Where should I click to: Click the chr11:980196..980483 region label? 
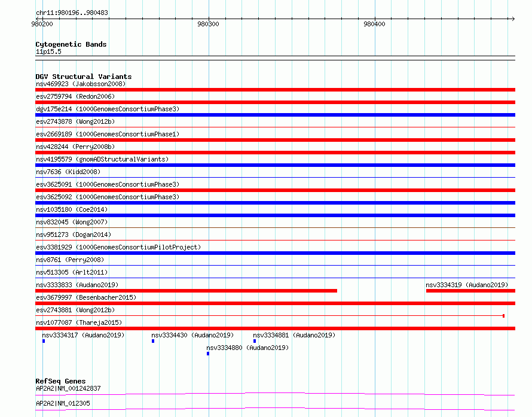pos(72,13)
